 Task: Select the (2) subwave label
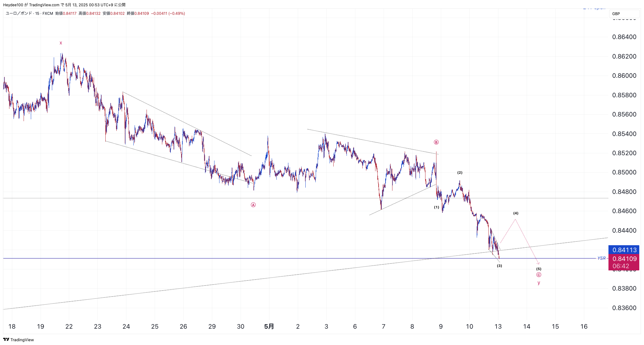point(460,172)
